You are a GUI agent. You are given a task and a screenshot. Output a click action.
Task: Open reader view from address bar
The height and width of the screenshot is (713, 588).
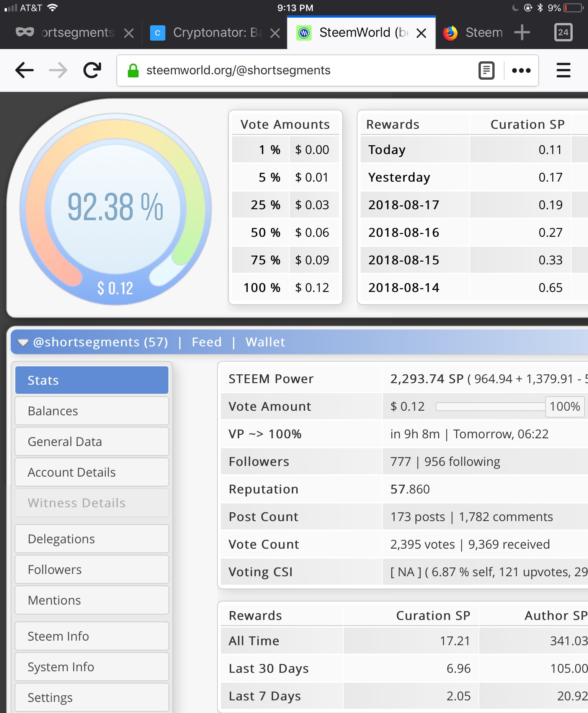(487, 70)
